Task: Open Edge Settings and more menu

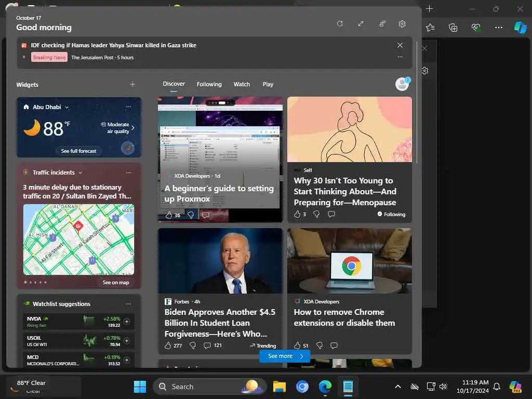Action: click(498, 28)
